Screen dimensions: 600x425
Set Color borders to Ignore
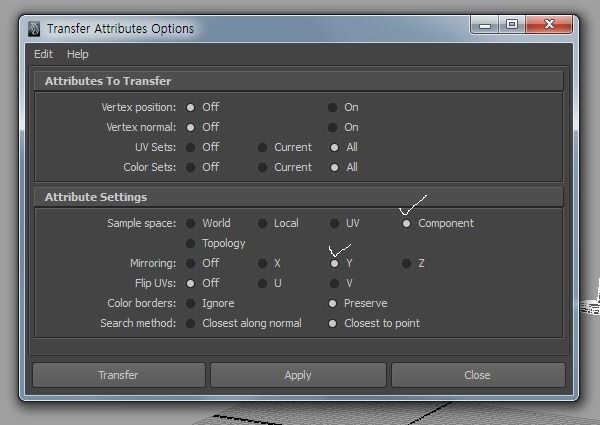click(190, 303)
